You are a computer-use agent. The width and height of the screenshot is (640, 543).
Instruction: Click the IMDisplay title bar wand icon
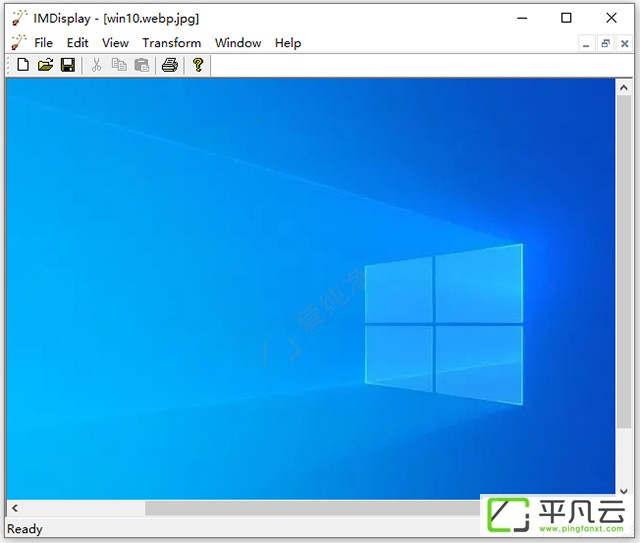(19, 18)
